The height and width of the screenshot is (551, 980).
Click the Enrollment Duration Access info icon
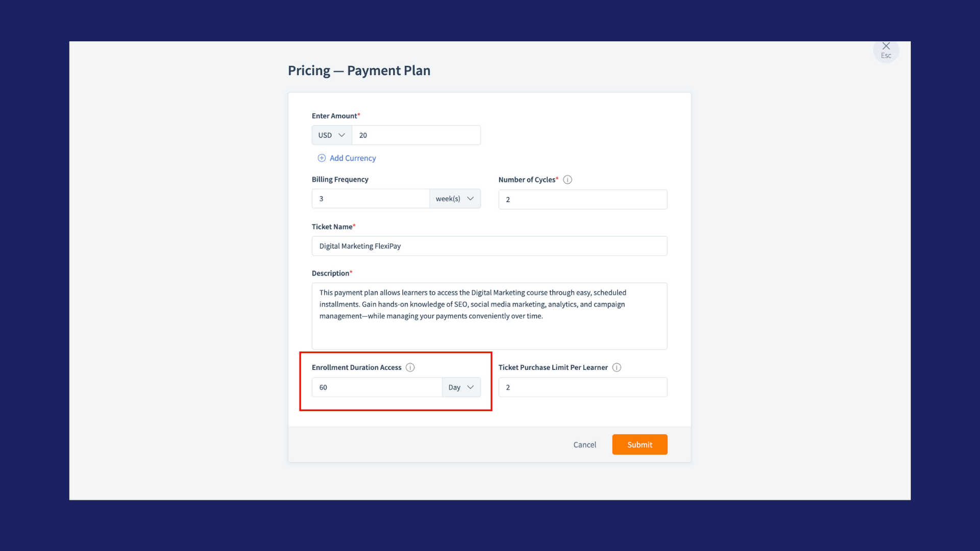[x=410, y=367]
